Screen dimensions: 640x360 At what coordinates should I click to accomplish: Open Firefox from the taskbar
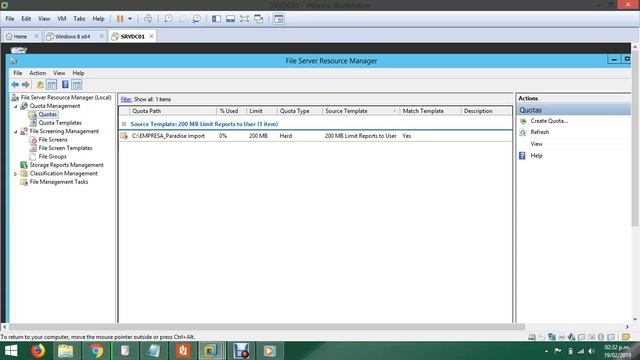pyautogui.click(x=38, y=351)
